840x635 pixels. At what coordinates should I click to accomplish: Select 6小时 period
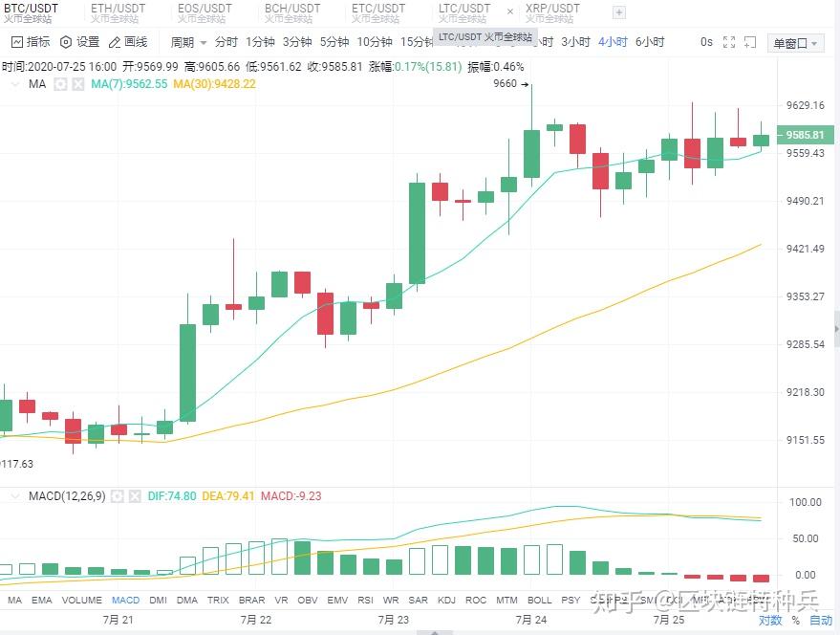[x=650, y=42]
